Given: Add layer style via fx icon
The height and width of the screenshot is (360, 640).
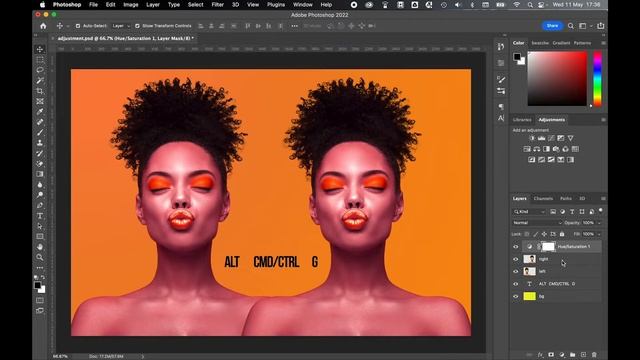Looking at the screenshot, I should 540,355.
